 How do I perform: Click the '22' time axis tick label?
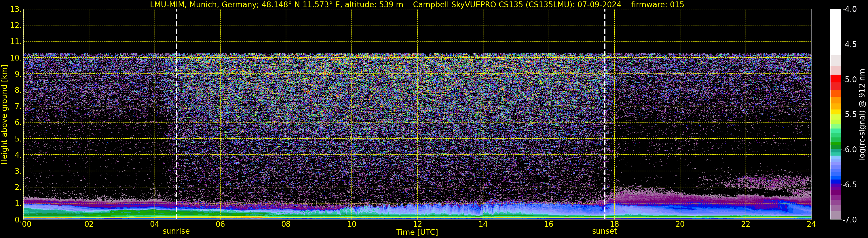point(746,224)
